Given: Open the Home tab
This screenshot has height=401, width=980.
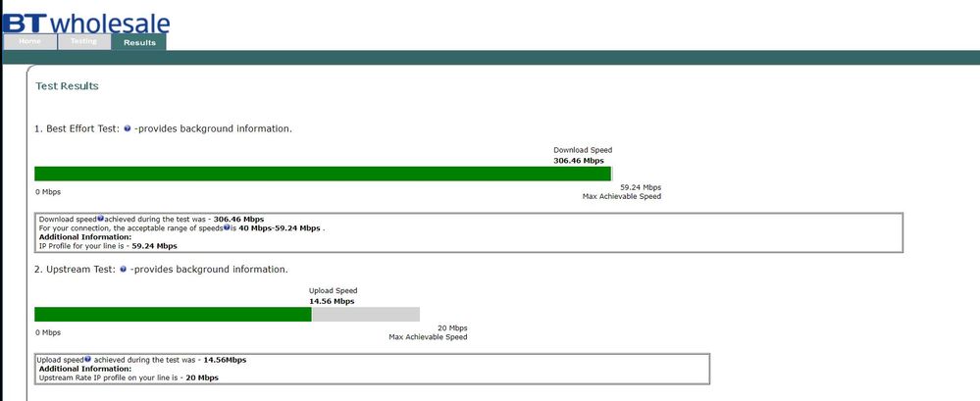Looking at the screenshot, I should click(x=29, y=42).
